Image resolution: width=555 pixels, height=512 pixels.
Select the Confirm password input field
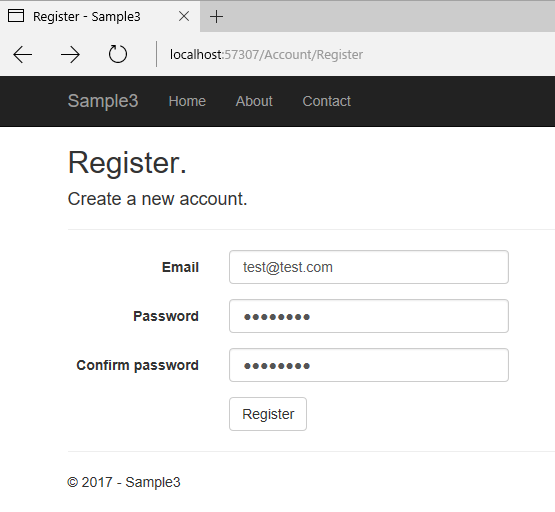tap(369, 365)
